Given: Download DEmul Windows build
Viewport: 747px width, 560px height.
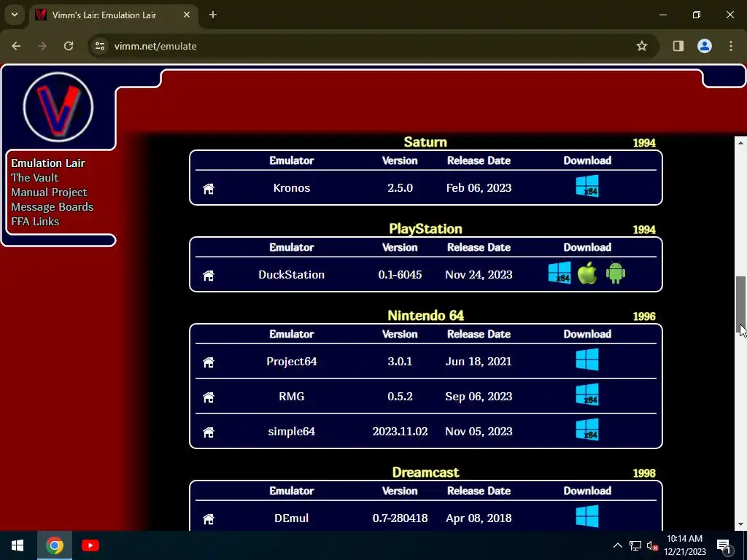Looking at the screenshot, I should [587, 516].
